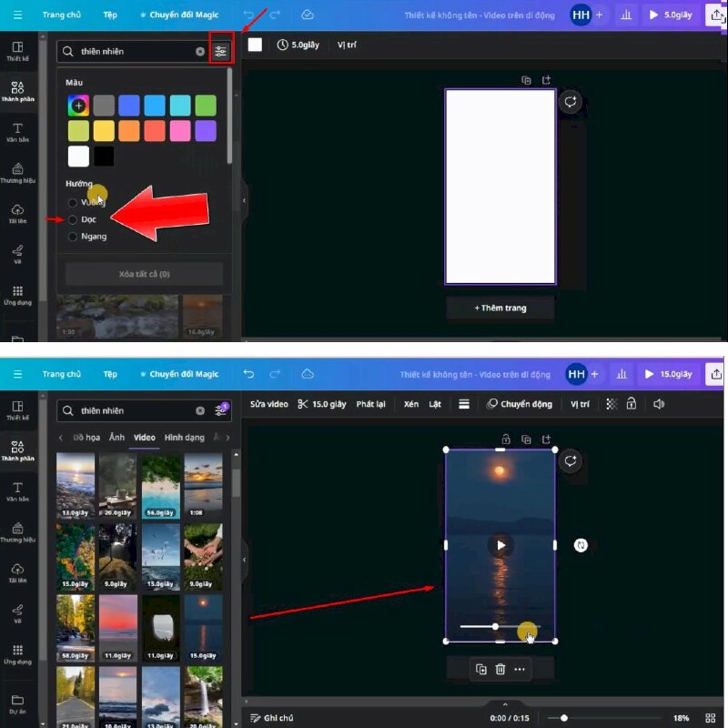
Task: Switch to the Ảnh tab
Action: click(x=116, y=438)
